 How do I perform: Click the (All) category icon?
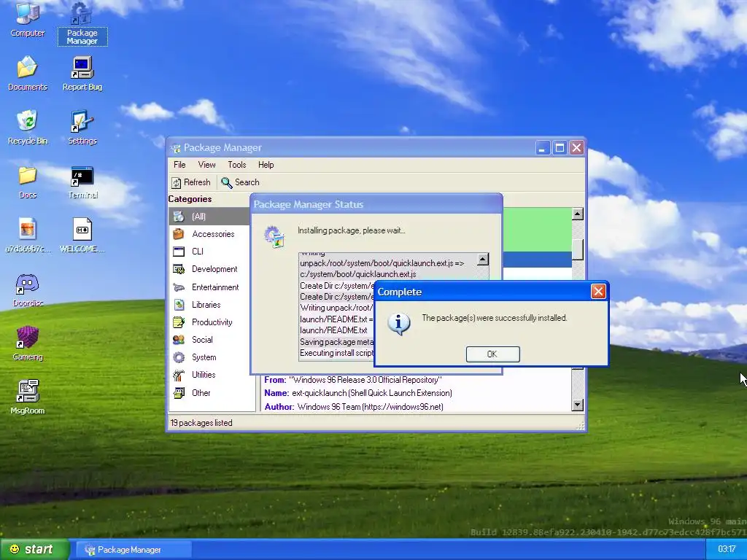179,216
